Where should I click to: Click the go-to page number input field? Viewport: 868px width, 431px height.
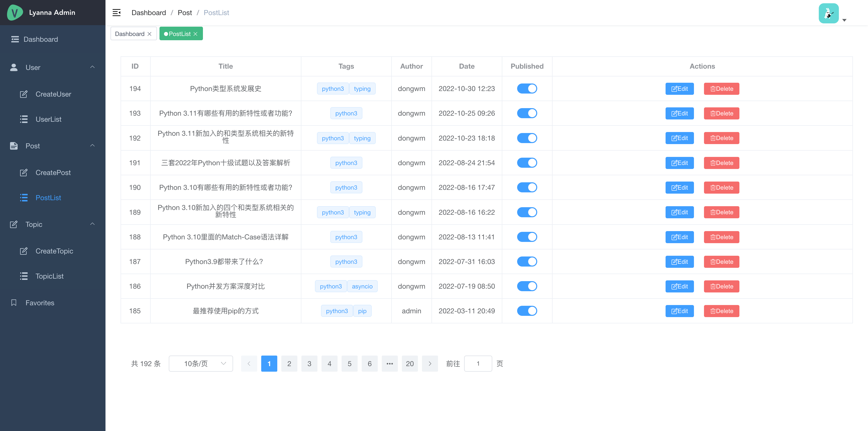(477, 364)
